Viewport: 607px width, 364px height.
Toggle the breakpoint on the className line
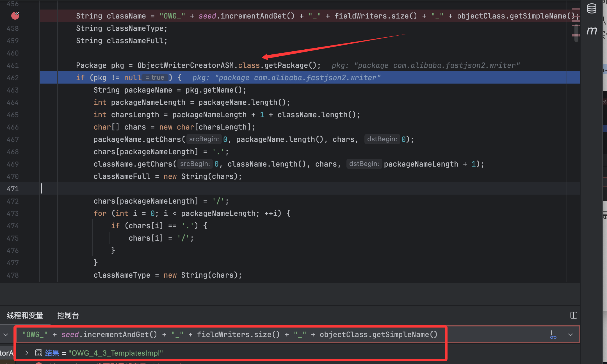point(15,16)
